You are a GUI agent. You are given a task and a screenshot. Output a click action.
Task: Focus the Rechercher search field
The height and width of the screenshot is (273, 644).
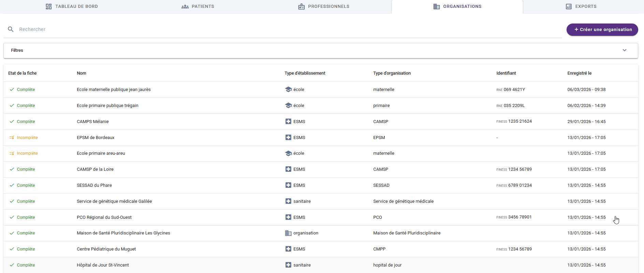pos(273,29)
